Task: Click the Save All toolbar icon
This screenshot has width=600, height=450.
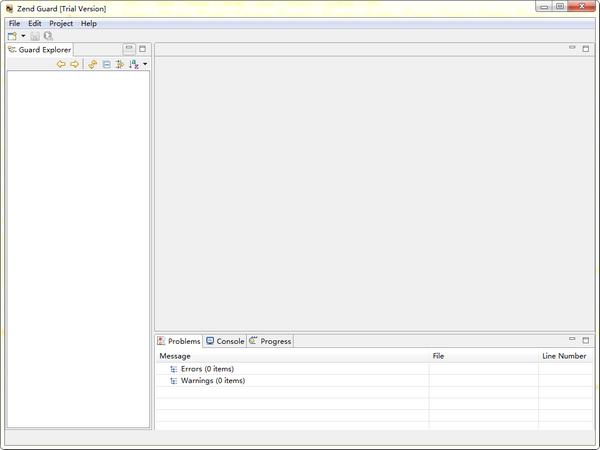Action: 47,36
